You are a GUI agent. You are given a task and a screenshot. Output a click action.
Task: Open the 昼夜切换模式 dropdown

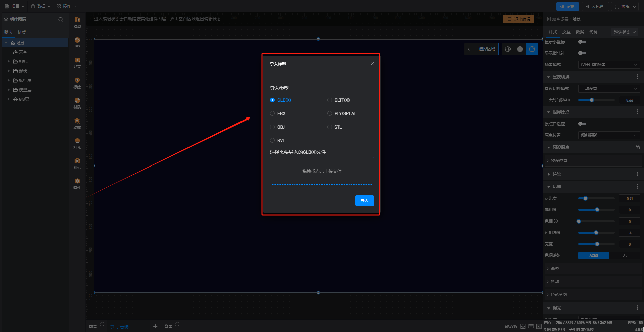point(609,89)
